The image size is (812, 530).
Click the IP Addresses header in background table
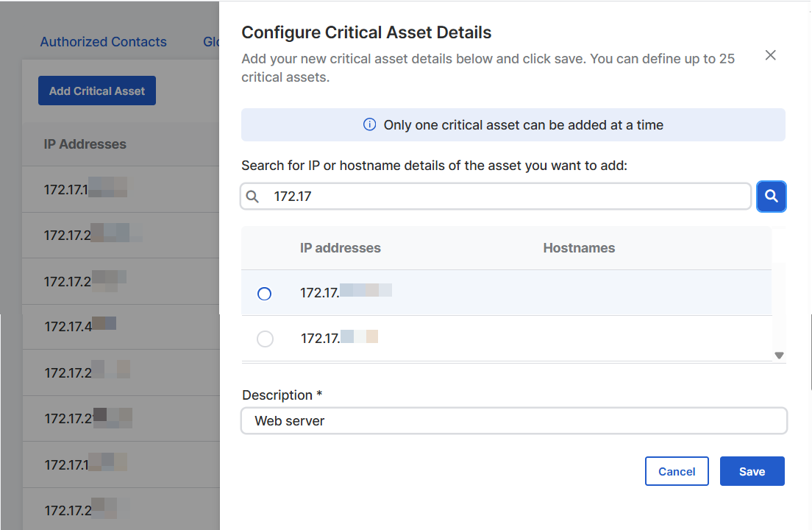(85, 144)
